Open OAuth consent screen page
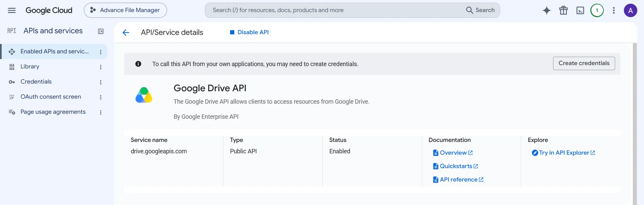This screenshot has width=644, height=205. coord(51,97)
